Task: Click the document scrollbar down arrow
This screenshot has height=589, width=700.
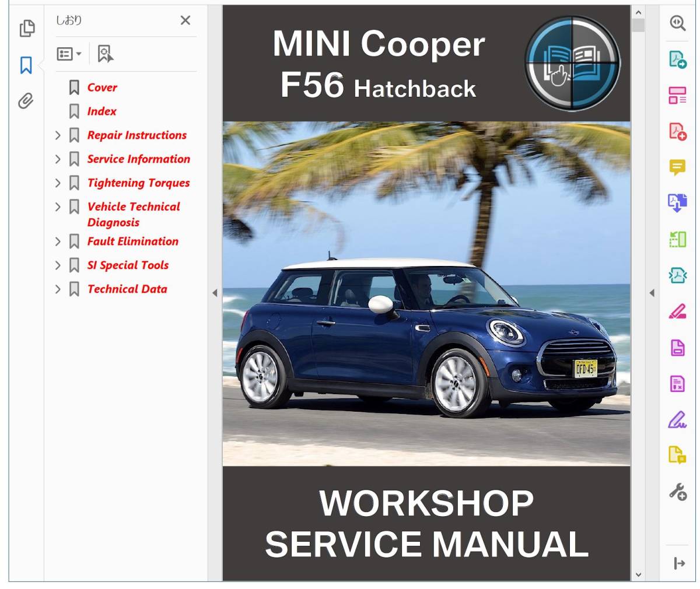Action: (638, 574)
